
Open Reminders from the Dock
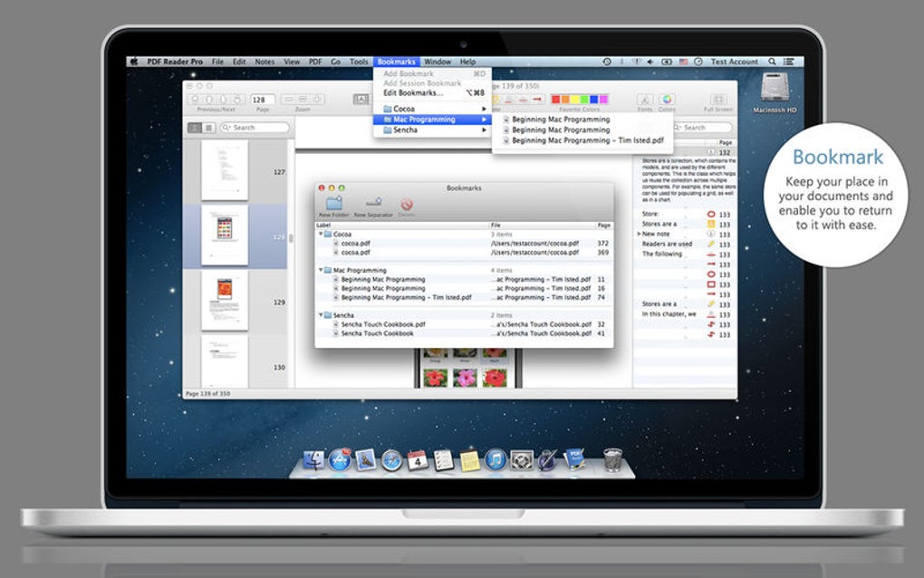coord(443,460)
